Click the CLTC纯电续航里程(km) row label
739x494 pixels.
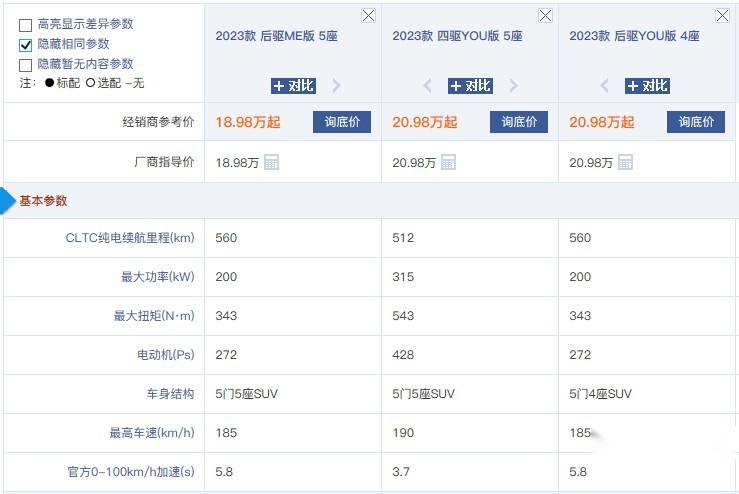(130, 238)
